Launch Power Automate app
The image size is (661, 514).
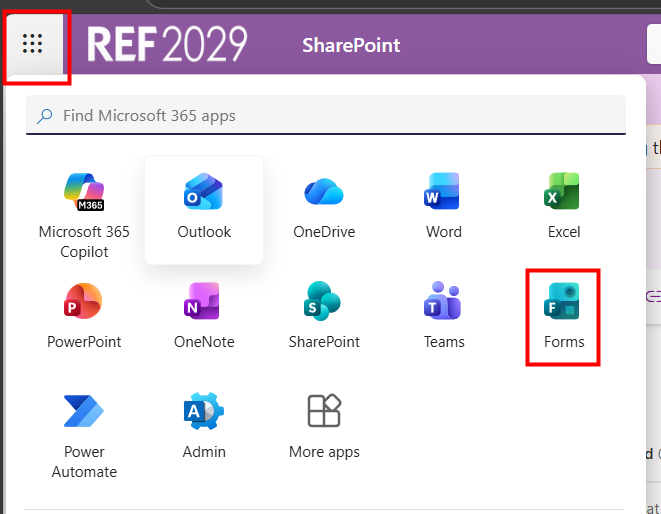coord(84,436)
